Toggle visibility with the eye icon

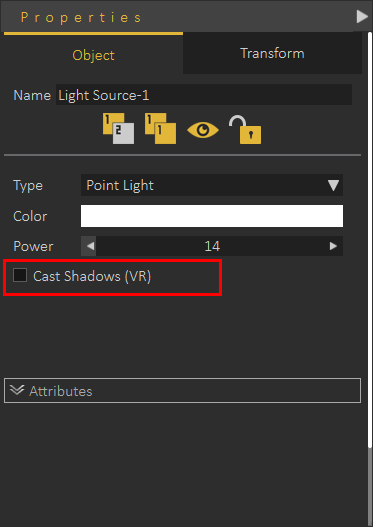[203, 130]
